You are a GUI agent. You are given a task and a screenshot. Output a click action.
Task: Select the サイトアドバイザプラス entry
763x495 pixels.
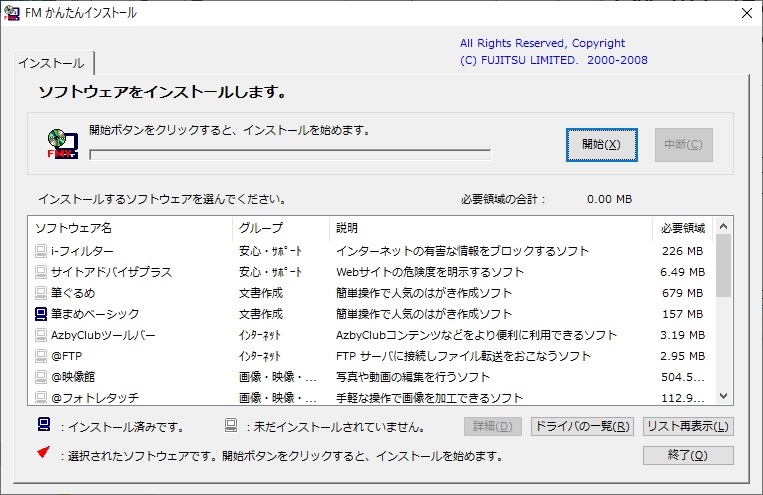111,272
